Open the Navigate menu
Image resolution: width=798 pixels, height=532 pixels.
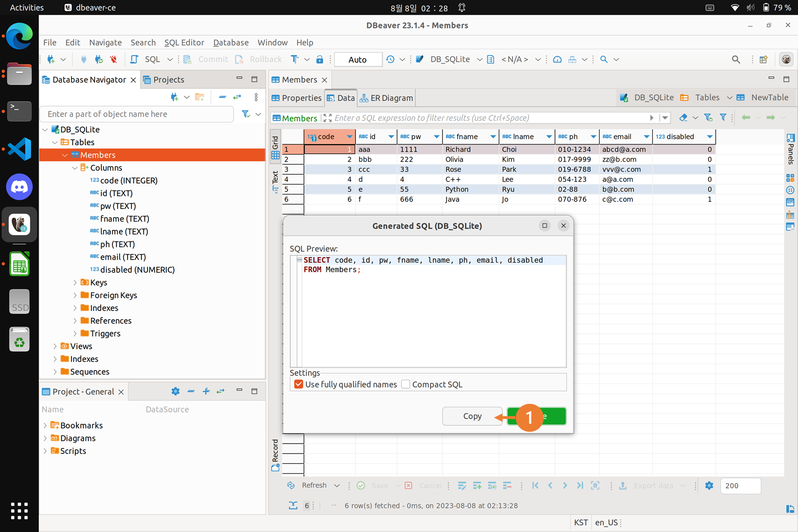[105, 43]
